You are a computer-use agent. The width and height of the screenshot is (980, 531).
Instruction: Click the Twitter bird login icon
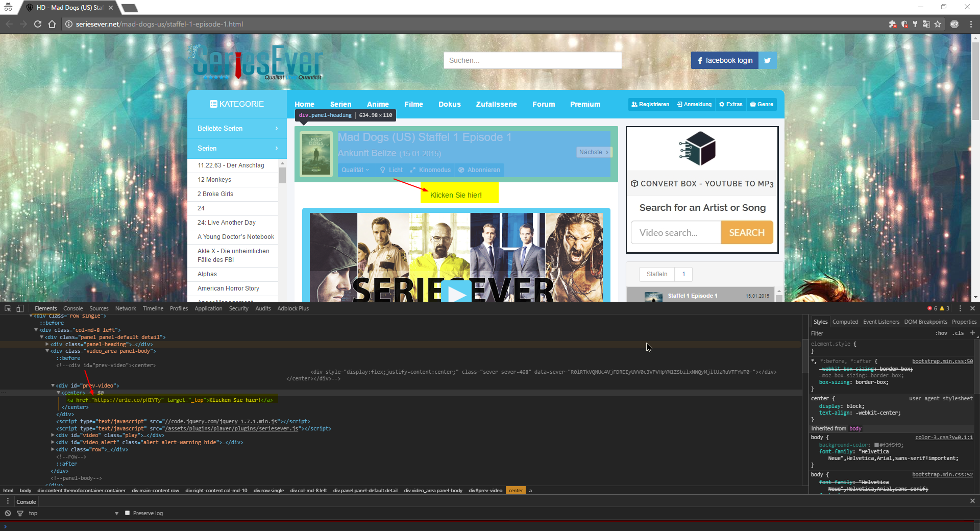pyautogui.click(x=767, y=60)
